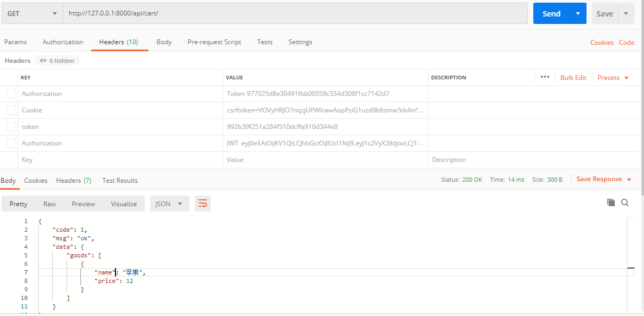This screenshot has width=644, height=316.
Task: Click the "goods": [ line in response
Action: pyautogui.click(x=84, y=255)
